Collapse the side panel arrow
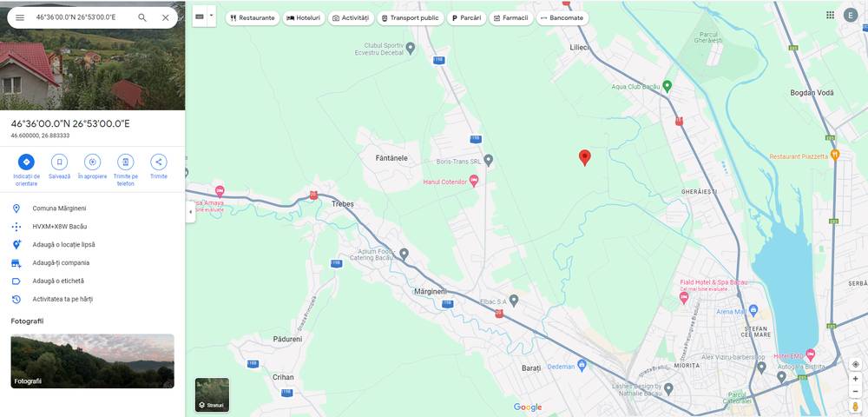 [190, 212]
